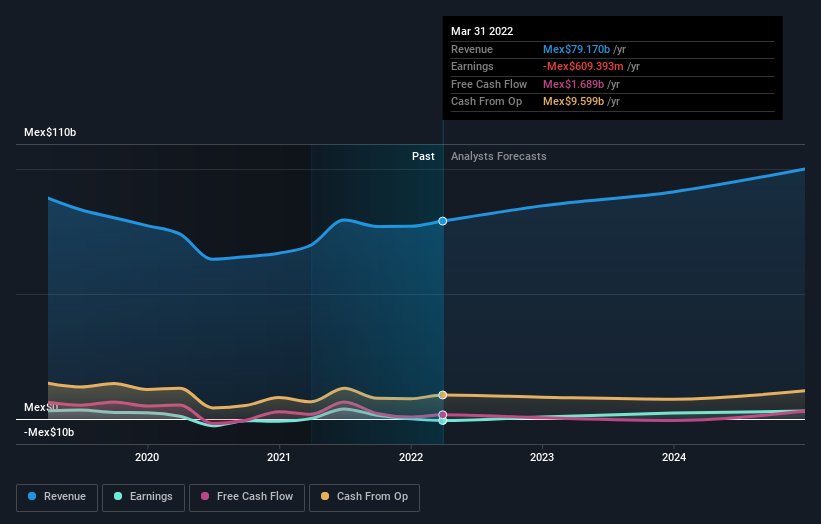
Task: Click the Analysts Forecasts label
Action: [498, 156]
